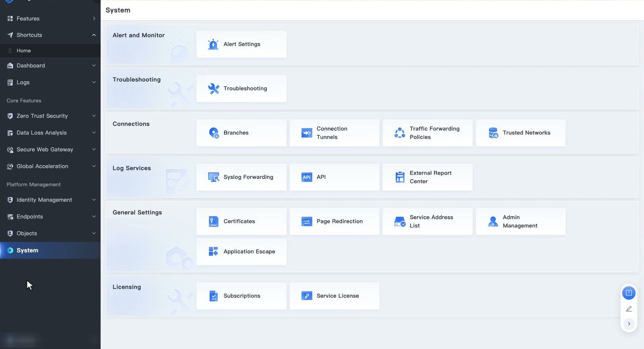The width and height of the screenshot is (644, 349).
Task: Click the External Report Center icon
Action: (x=400, y=177)
